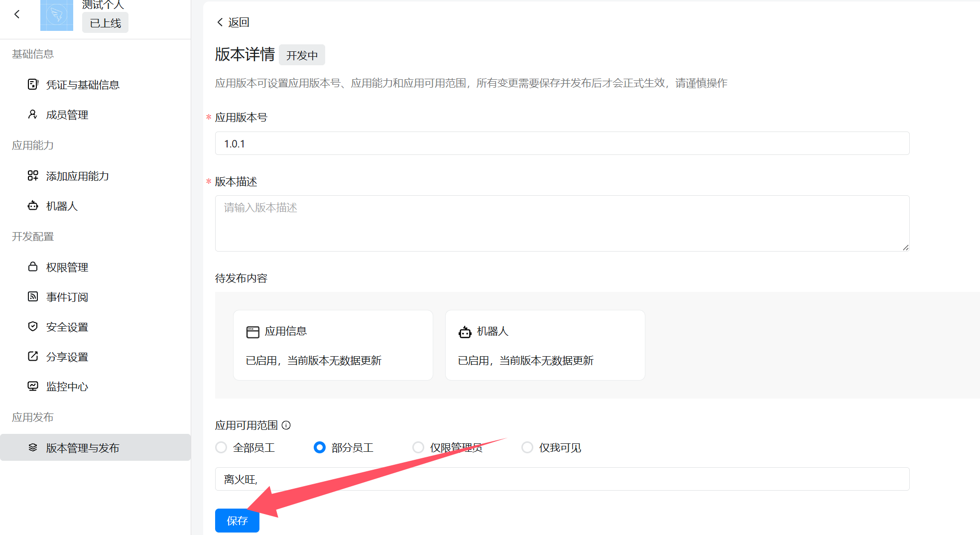Viewport: 980px width, 535px height.
Task: Click the robot icon on the 机器人 card
Action: (465, 331)
